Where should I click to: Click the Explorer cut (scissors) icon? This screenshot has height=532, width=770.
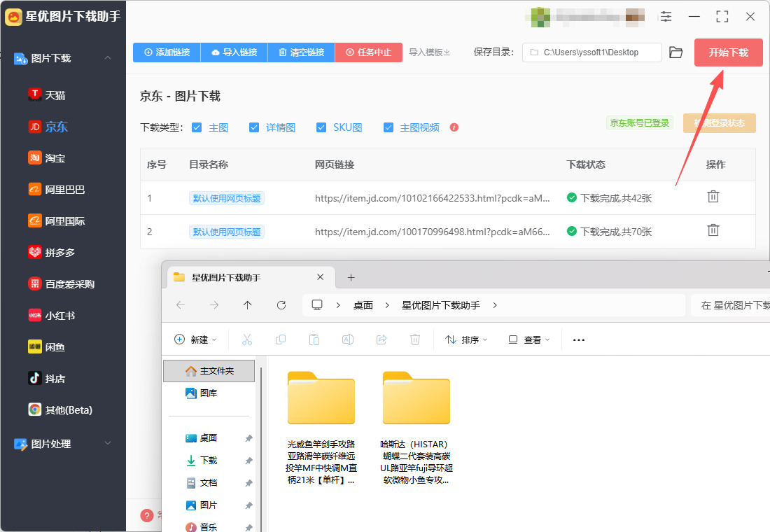(247, 339)
